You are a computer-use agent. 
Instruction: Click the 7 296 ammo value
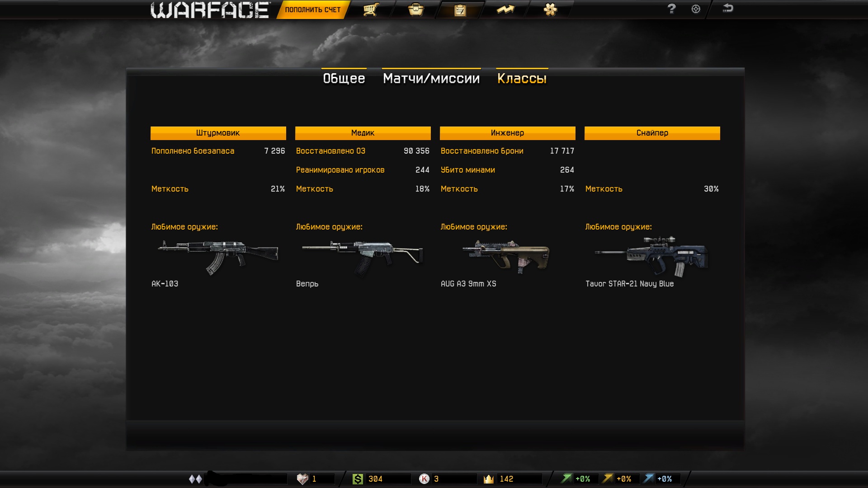coord(274,151)
